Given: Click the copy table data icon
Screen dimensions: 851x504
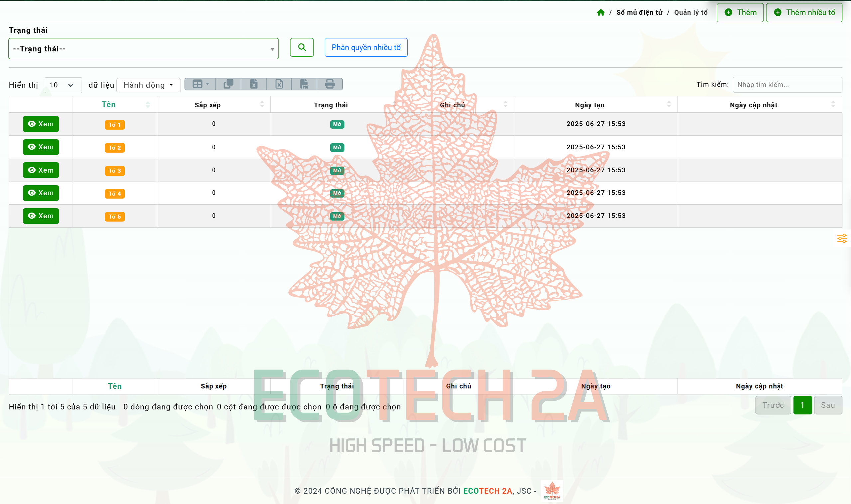Looking at the screenshot, I should pyautogui.click(x=228, y=84).
